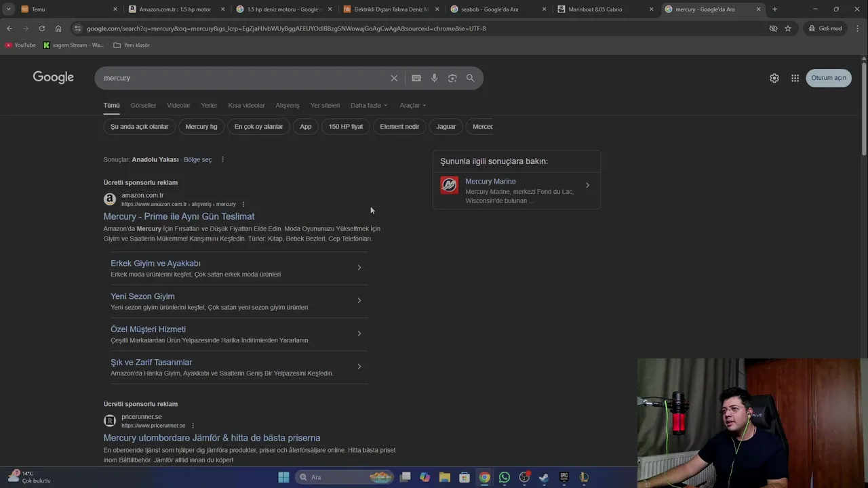Expand Yeni Sezon Giyim sitelink arrow
868x488 pixels.
(359, 300)
